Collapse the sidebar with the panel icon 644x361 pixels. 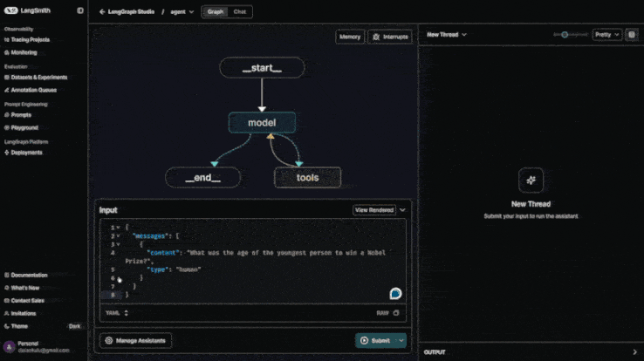coord(80,10)
